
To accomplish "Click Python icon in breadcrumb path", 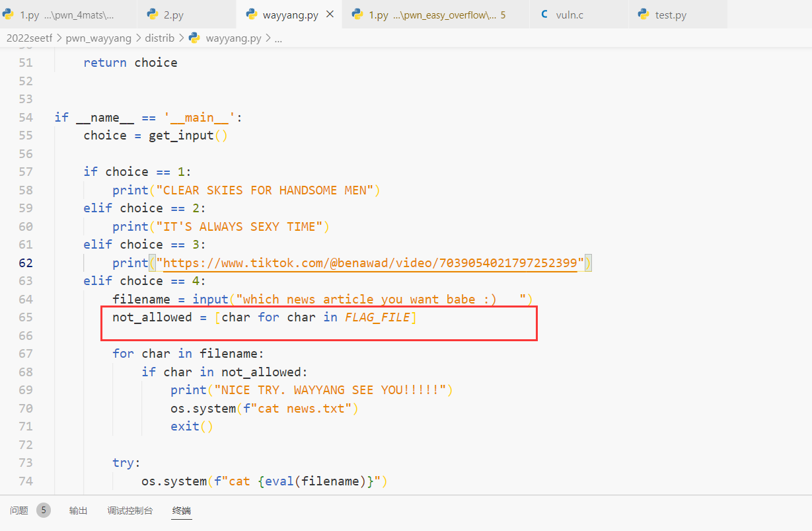I will point(194,38).
